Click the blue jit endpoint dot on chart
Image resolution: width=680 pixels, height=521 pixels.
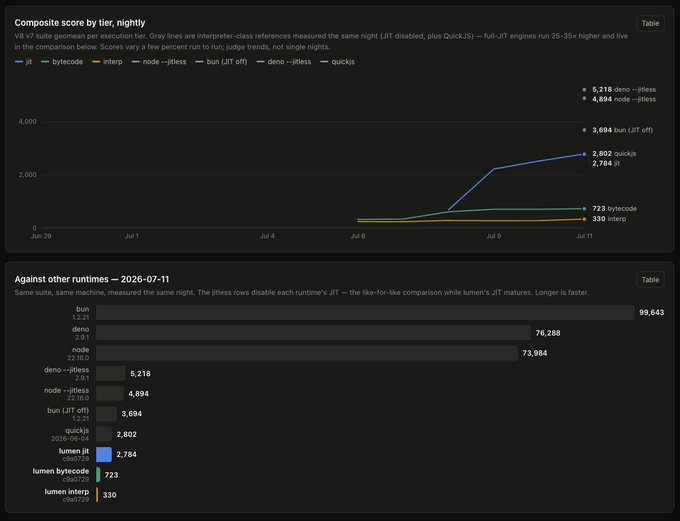(x=584, y=154)
